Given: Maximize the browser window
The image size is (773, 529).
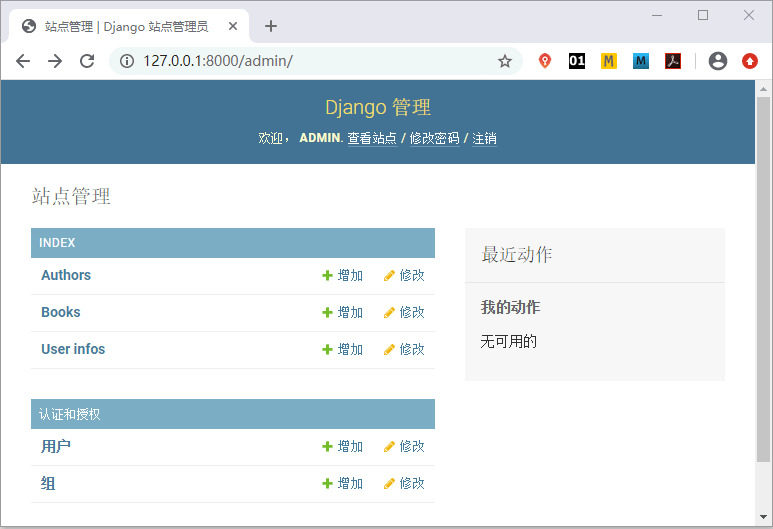Looking at the screenshot, I should tap(703, 15).
